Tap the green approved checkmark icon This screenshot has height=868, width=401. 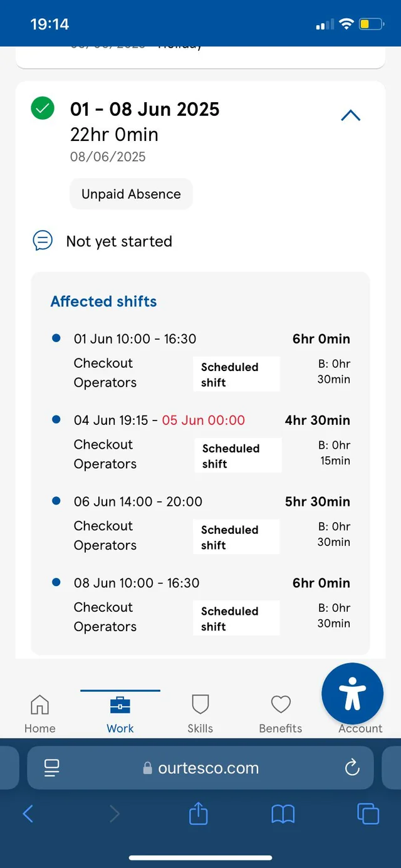43,109
